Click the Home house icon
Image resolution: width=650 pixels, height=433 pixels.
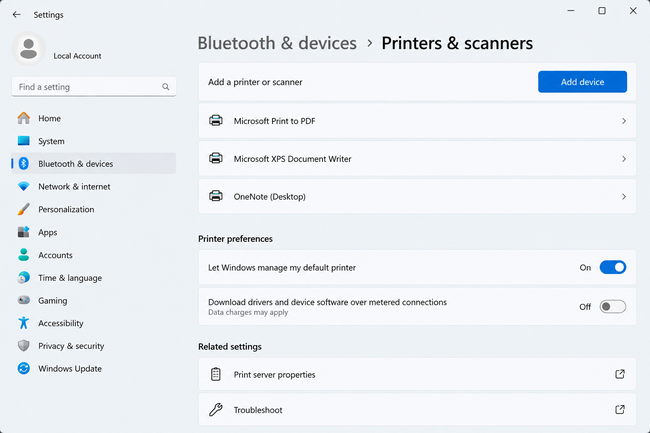pyautogui.click(x=24, y=118)
